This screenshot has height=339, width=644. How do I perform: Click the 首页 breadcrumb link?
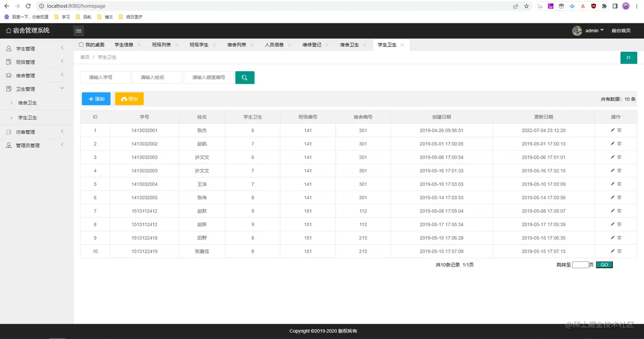tap(85, 57)
